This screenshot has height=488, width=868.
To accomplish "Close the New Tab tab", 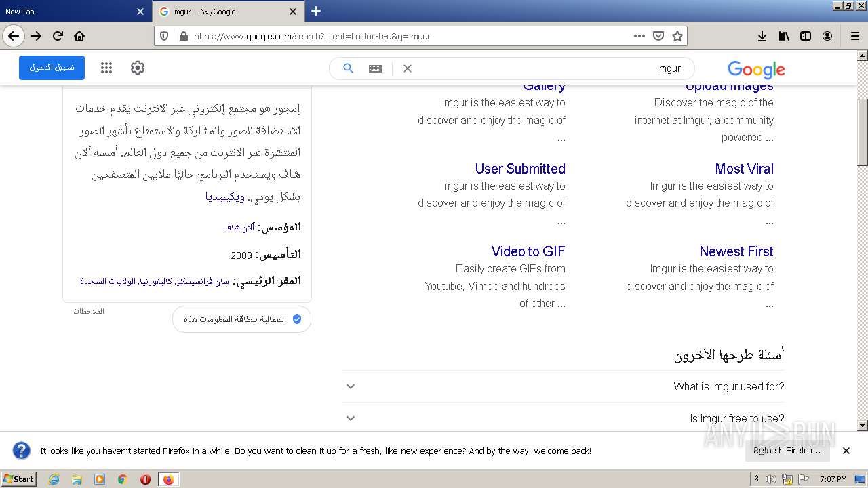I will pos(140,12).
